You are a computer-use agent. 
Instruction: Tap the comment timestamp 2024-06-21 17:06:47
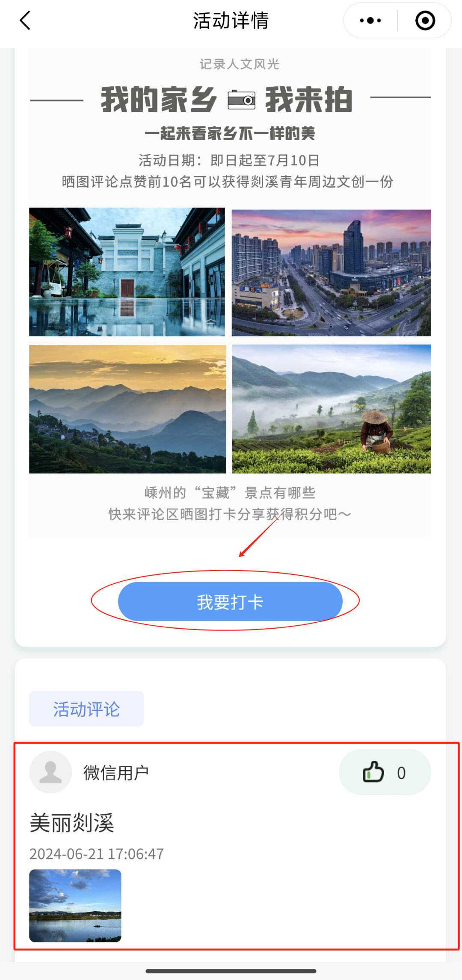pyautogui.click(x=97, y=854)
